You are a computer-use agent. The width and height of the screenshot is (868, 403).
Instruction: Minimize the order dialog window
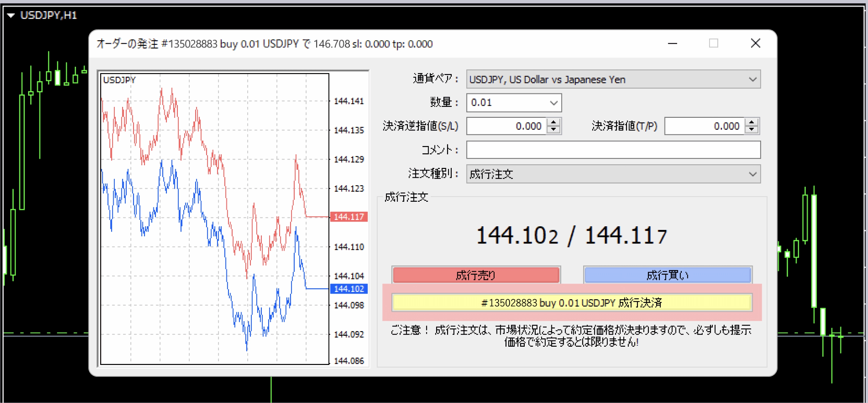click(672, 44)
